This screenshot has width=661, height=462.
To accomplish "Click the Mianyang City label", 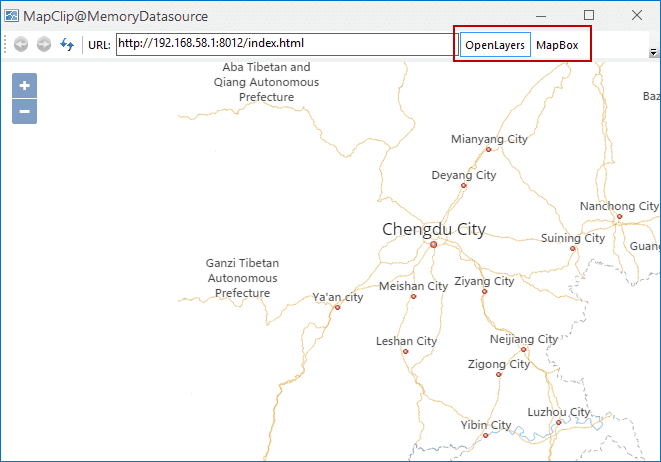I will point(489,139).
